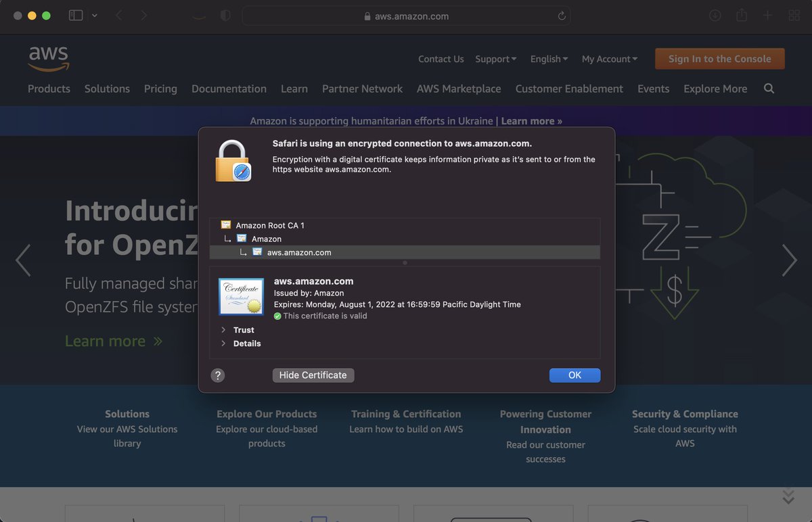Open Training & Certification card
Screen dimensions: 812x522
[406, 421]
